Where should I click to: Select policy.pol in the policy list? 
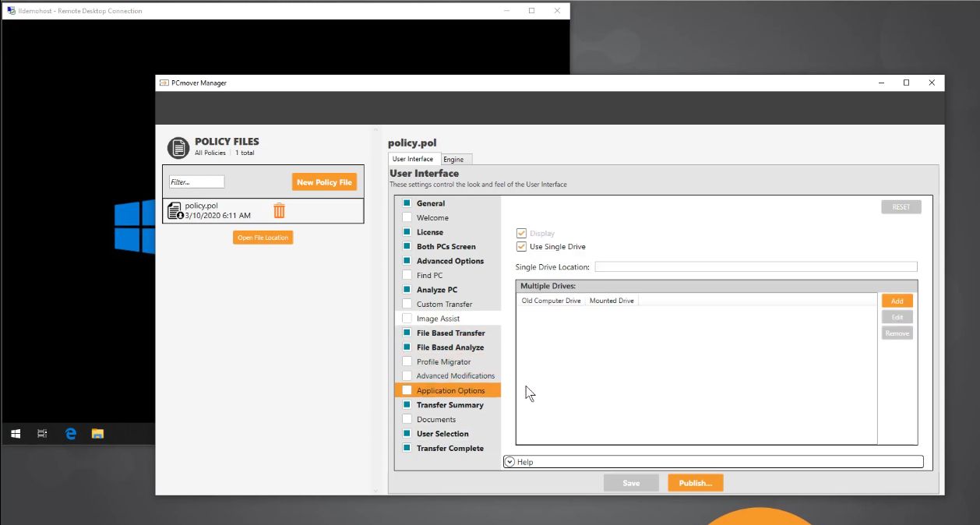(x=263, y=211)
